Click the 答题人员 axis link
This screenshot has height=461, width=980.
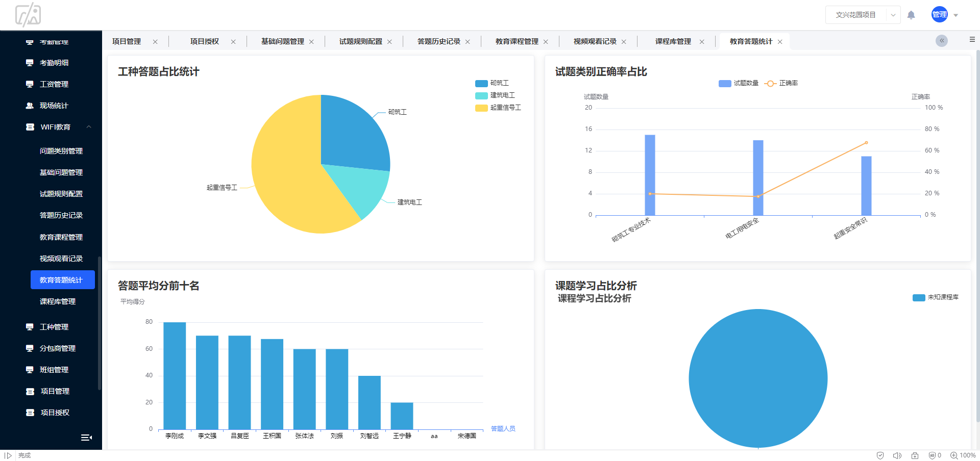(x=503, y=429)
